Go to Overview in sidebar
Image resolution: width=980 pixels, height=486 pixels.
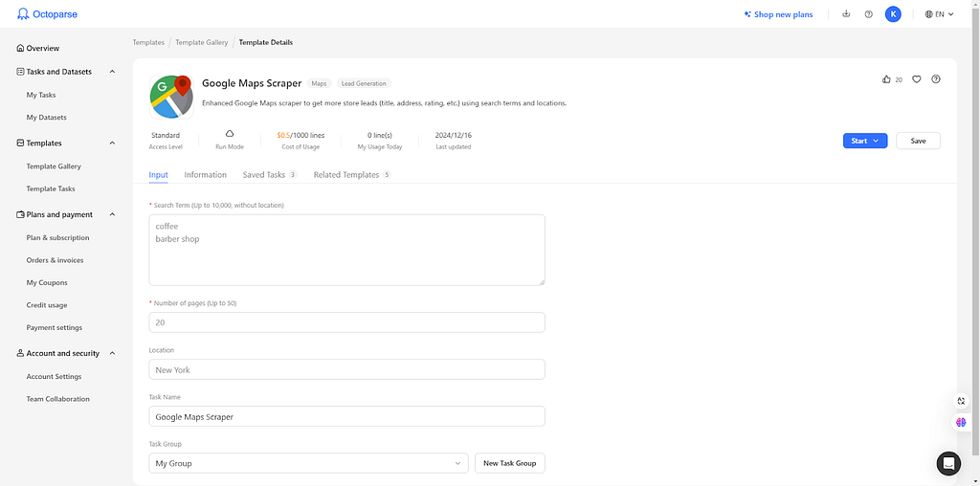tap(43, 48)
